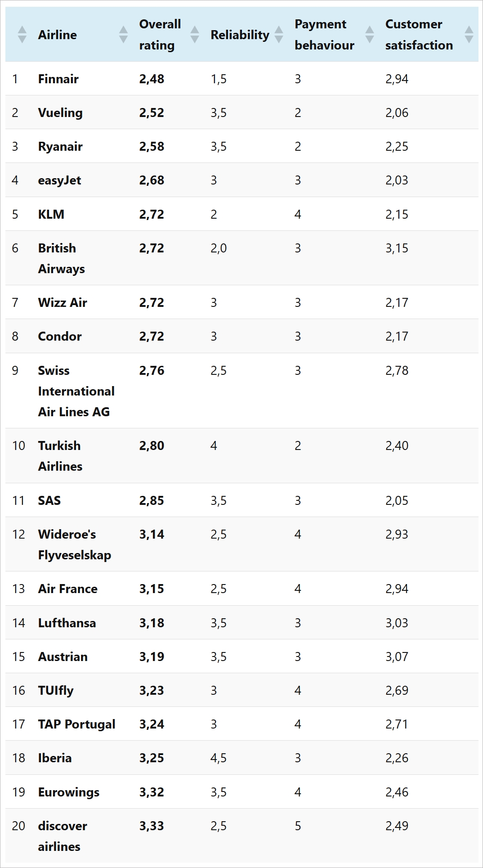Click sort arrows beside Reliability header
483x868 pixels.
point(279,35)
